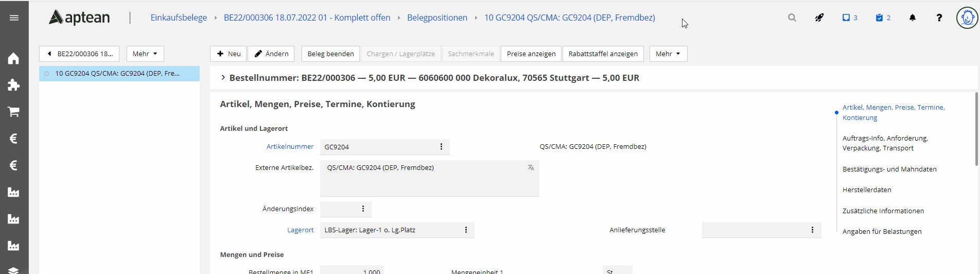Select the radio circle of position 10 GC9204

point(47,74)
